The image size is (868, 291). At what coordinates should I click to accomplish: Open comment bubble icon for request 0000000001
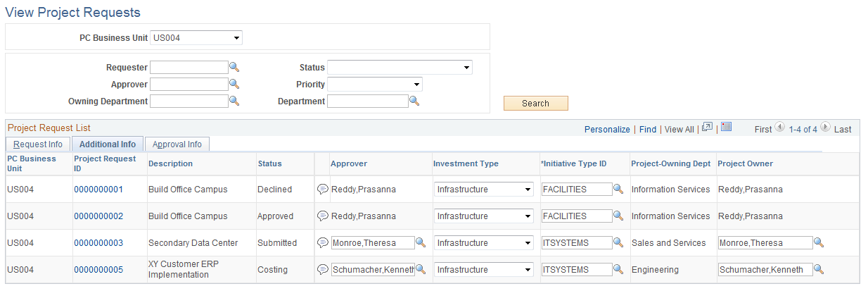pos(323,190)
